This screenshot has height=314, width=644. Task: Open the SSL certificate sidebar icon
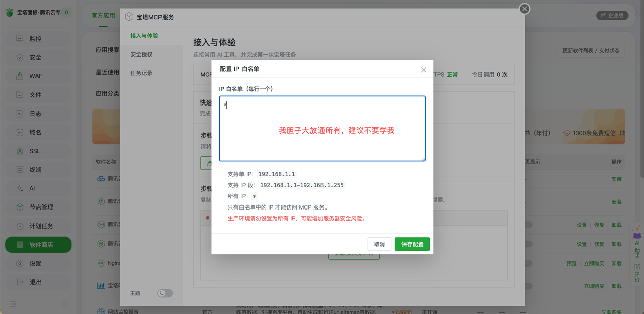(x=20, y=151)
